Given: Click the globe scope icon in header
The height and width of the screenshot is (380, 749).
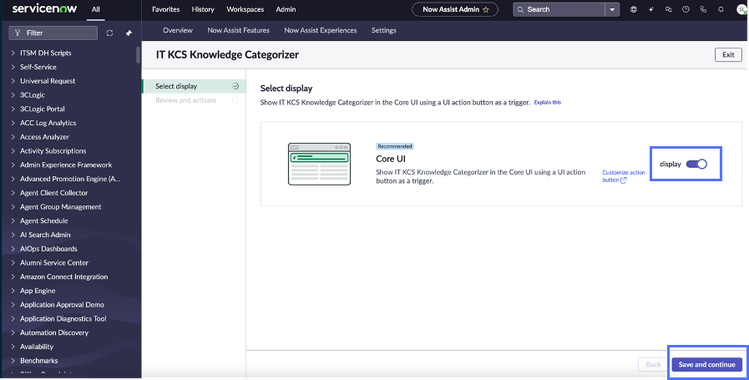Looking at the screenshot, I should [633, 10].
